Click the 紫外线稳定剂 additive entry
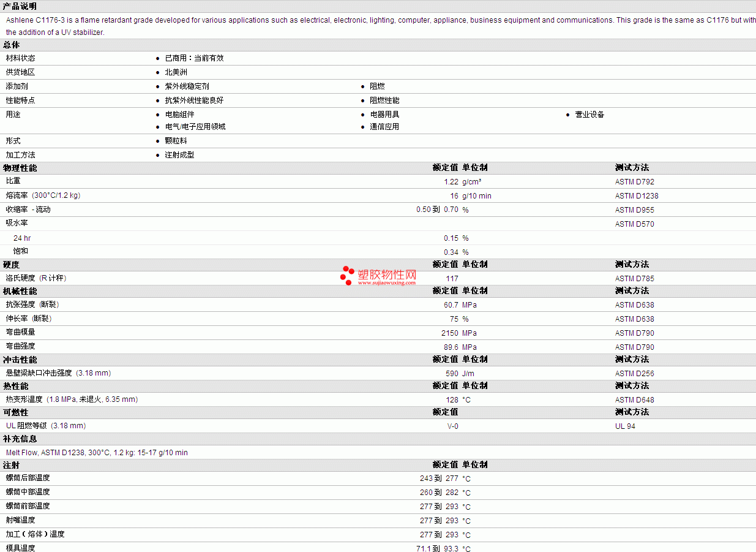 [x=187, y=86]
